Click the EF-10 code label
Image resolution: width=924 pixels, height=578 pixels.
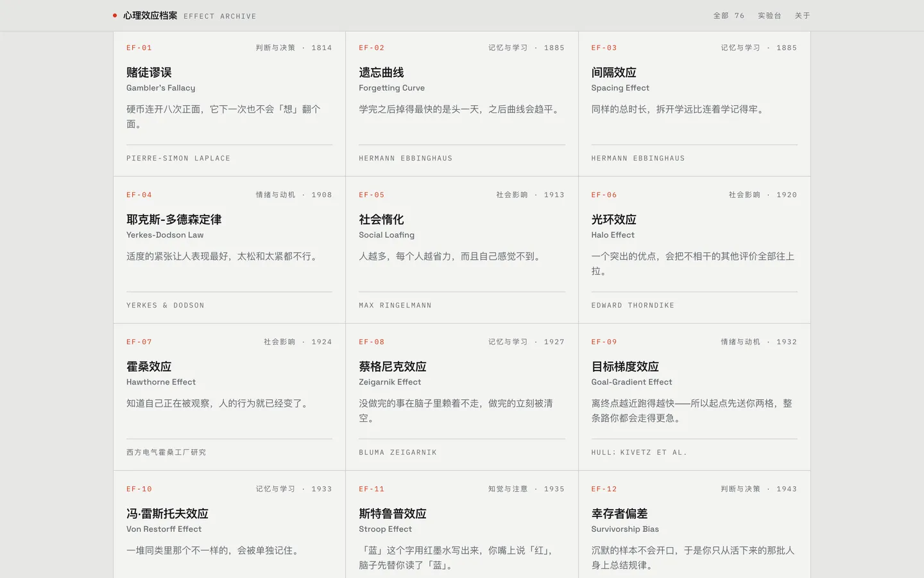[x=139, y=489]
